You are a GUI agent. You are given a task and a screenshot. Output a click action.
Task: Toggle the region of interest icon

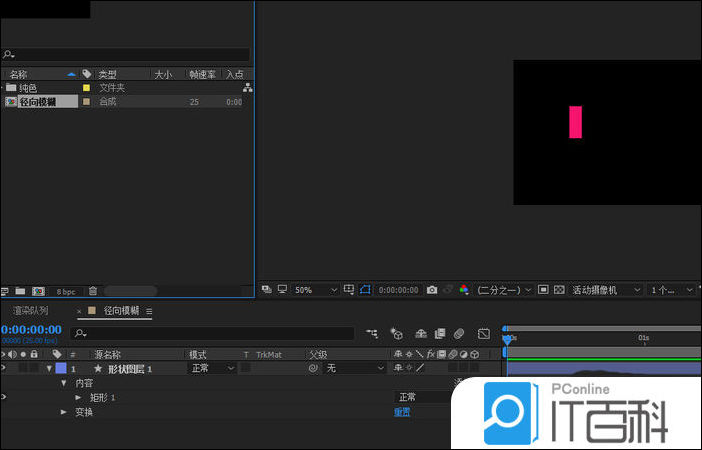click(543, 290)
